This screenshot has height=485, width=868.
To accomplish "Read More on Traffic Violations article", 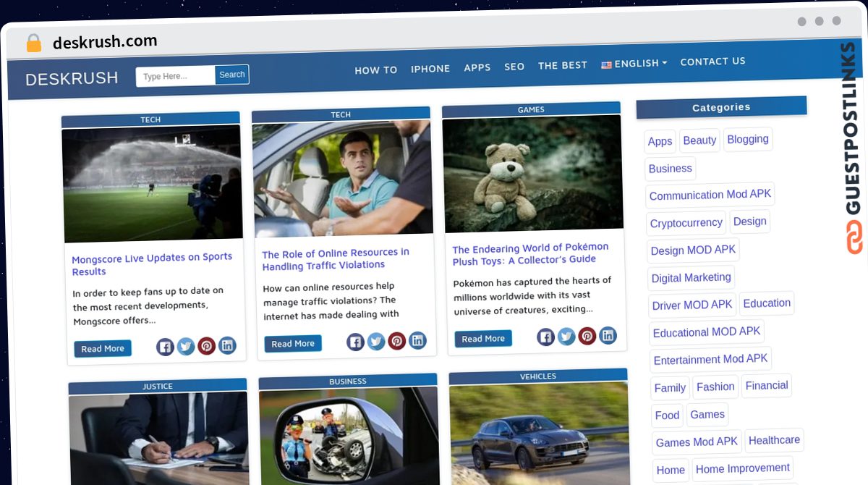I will click(293, 343).
